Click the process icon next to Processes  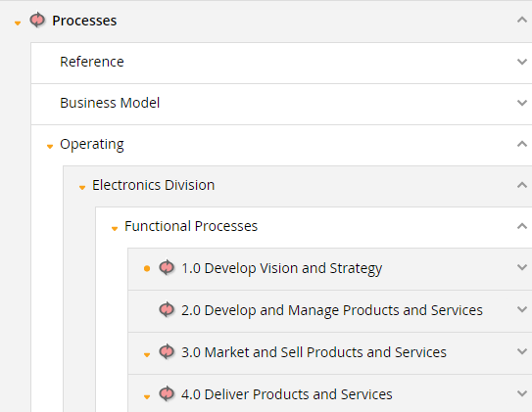(x=37, y=20)
